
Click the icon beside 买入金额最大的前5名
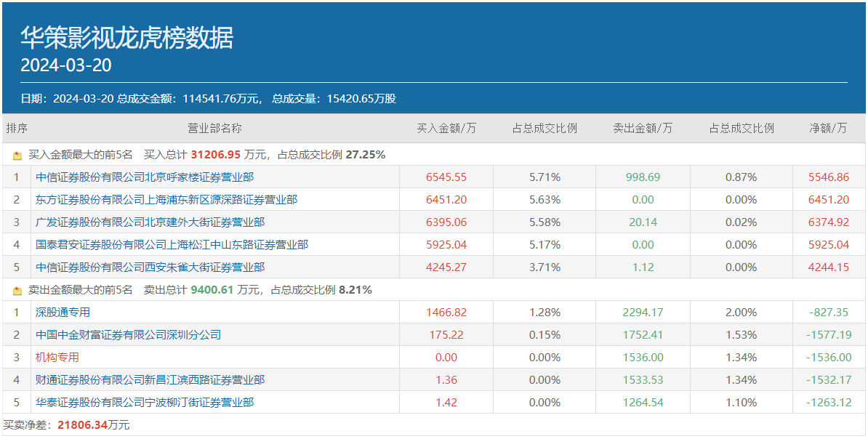17,155
